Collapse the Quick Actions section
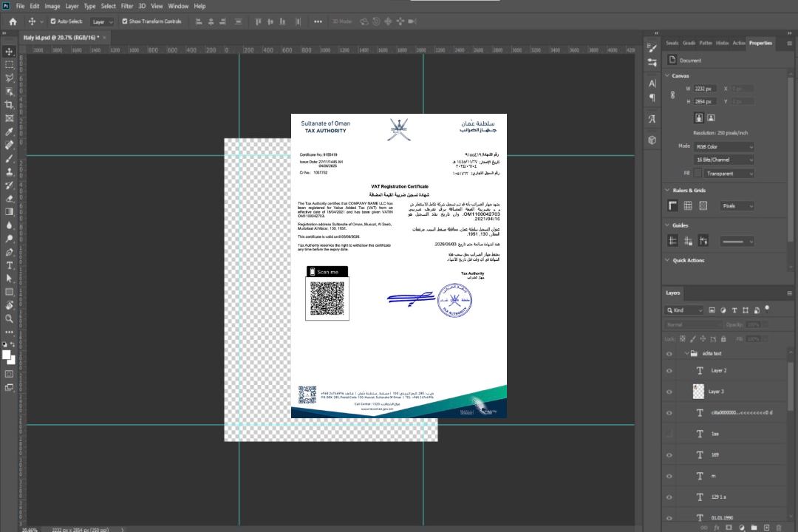 coord(667,259)
